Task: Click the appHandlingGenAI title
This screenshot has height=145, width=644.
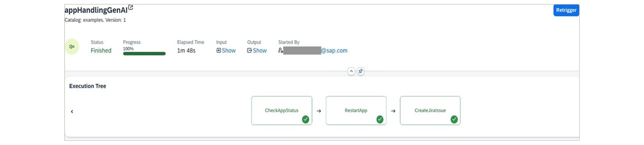Action: click(x=96, y=11)
